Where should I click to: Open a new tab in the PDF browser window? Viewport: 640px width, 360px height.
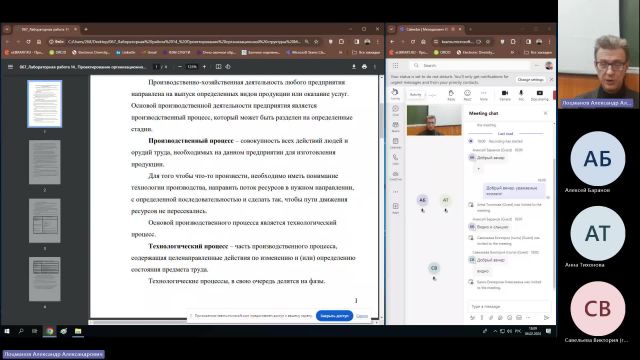click(x=86, y=29)
